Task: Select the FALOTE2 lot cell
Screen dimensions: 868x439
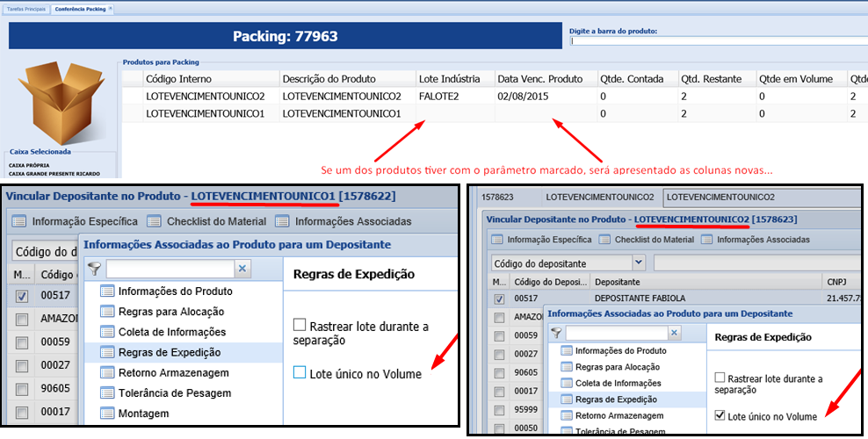Action: (x=454, y=97)
